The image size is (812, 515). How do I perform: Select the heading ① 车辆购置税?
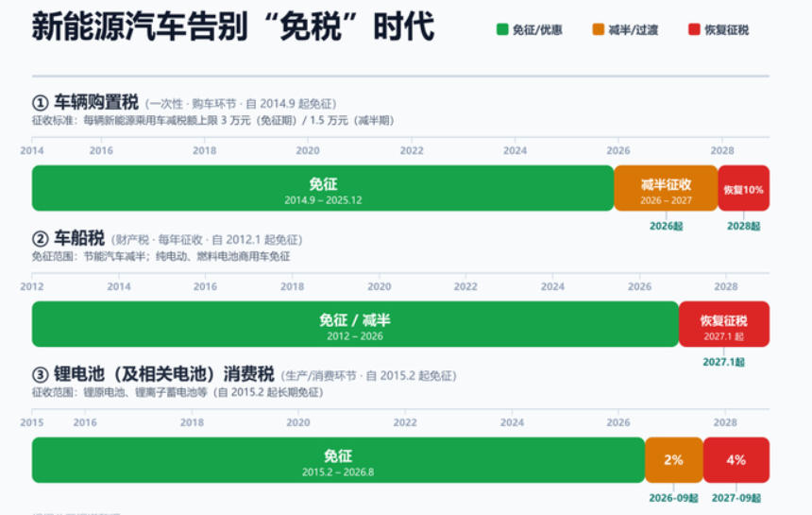[85, 103]
